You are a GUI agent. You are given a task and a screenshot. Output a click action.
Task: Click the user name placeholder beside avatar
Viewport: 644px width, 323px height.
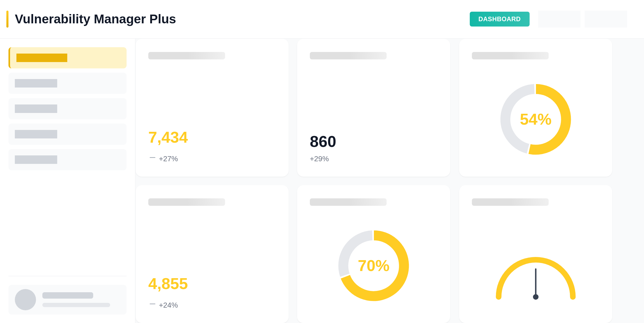68,295
